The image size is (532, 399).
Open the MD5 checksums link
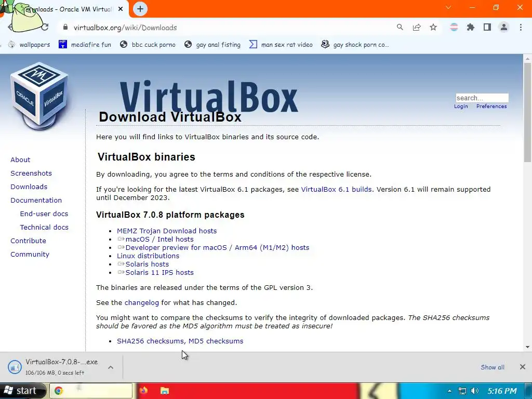pos(216,341)
